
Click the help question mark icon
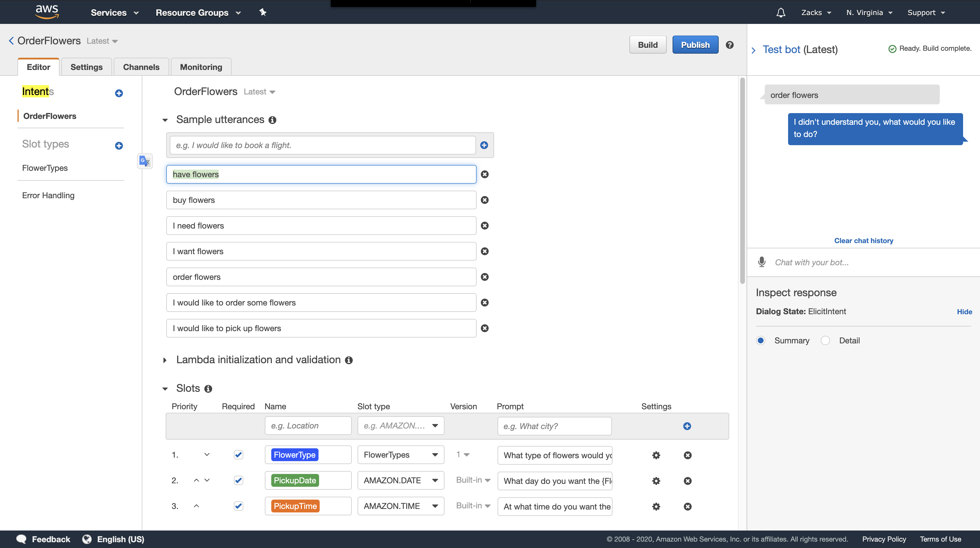[729, 45]
